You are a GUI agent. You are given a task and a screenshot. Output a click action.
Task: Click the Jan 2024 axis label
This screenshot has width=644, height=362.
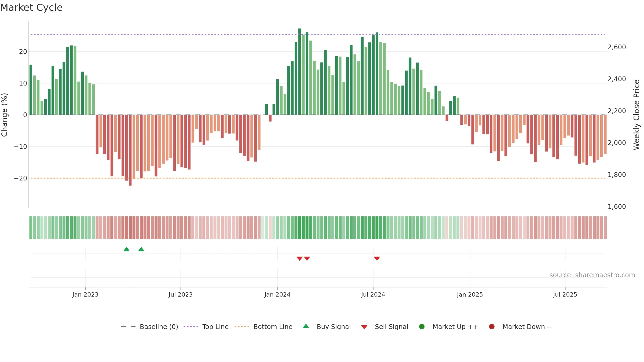click(x=277, y=294)
